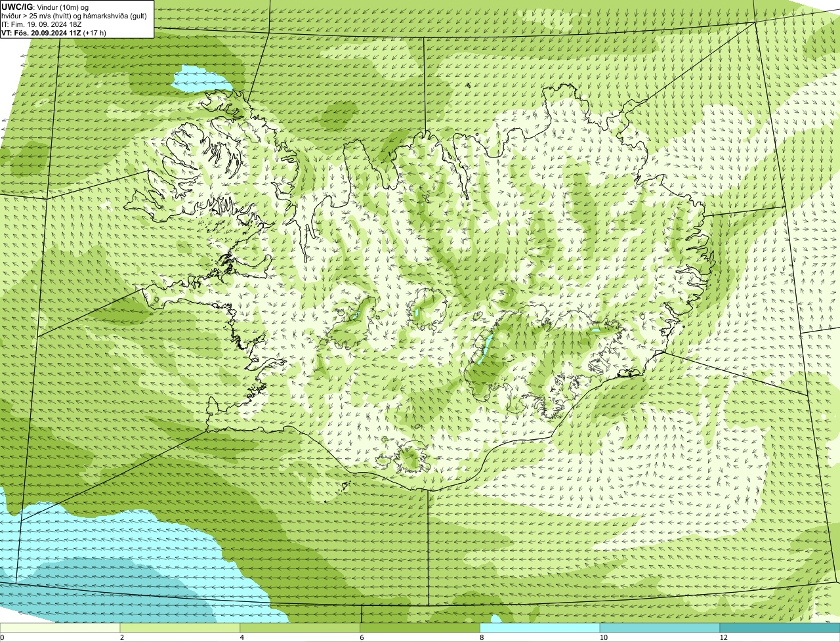Click the 'hviður > 25 m/s (hvítt)' legend line

pos(74,16)
